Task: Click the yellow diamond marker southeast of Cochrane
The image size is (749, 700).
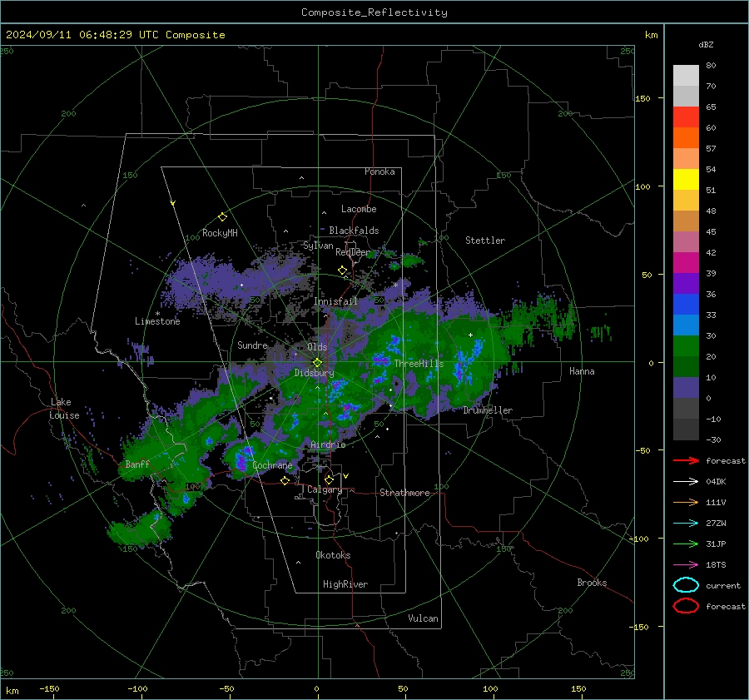Action: point(285,481)
